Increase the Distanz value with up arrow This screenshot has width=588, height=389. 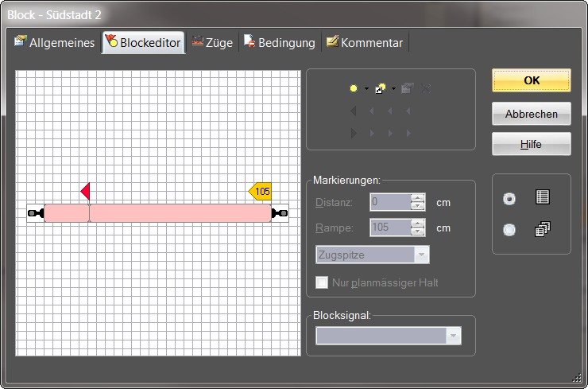417,198
